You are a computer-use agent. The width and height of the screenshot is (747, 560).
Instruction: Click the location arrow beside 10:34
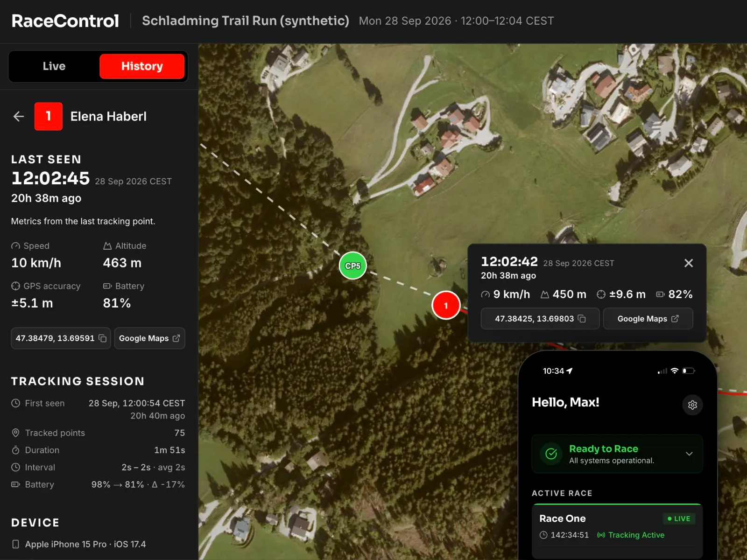tap(570, 371)
